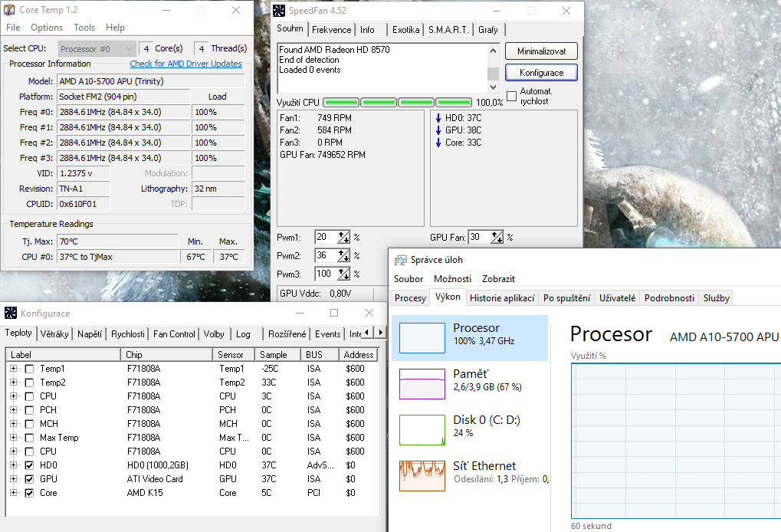781x532 pixels.
Task: Expand the Max Temp tree row
Action: pos(13,438)
